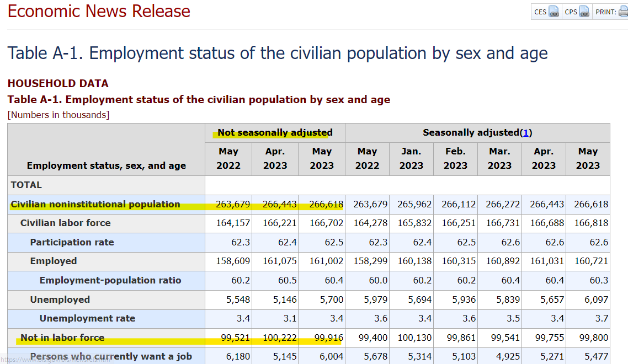Select want-a-job value 6,004
Screen dimensions: 628x364
point(332,356)
